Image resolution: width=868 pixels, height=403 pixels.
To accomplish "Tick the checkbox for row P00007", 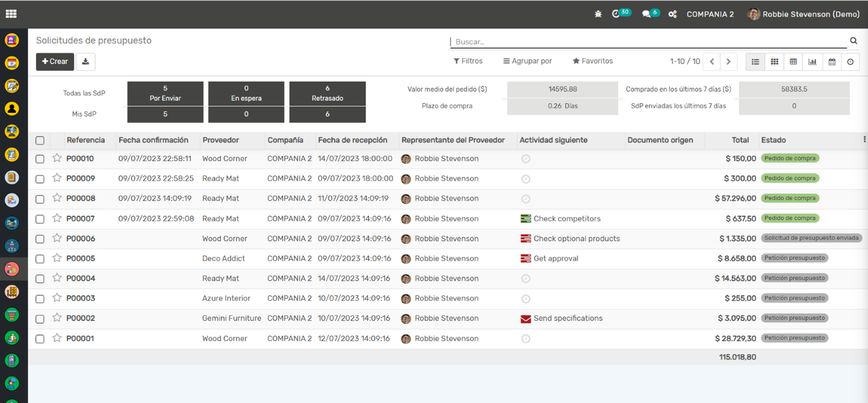I will pos(40,219).
